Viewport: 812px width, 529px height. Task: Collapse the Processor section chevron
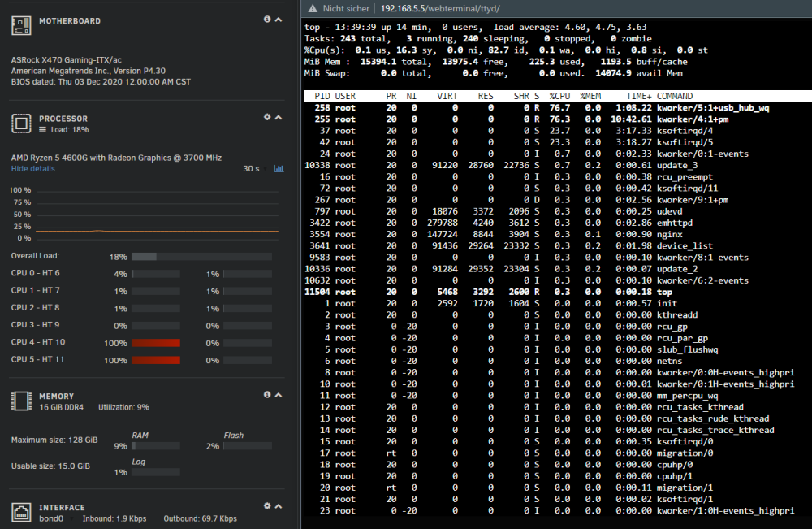tap(279, 118)
